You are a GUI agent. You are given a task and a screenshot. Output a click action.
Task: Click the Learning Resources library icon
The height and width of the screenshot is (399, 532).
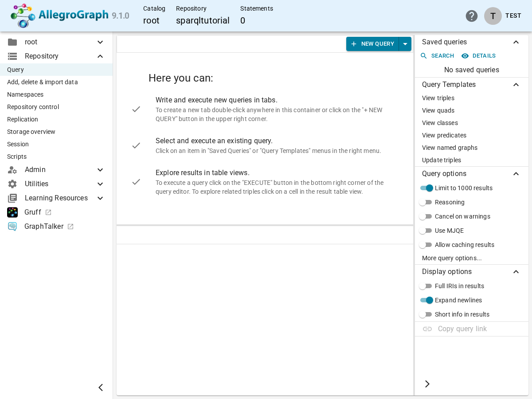point(12,198)
